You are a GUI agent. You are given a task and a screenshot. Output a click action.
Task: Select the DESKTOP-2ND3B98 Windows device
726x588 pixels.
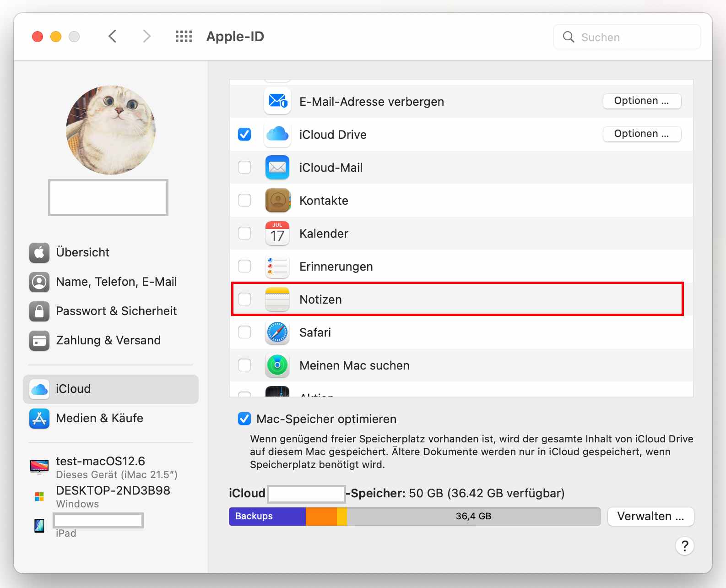click(x=111, y=496)
